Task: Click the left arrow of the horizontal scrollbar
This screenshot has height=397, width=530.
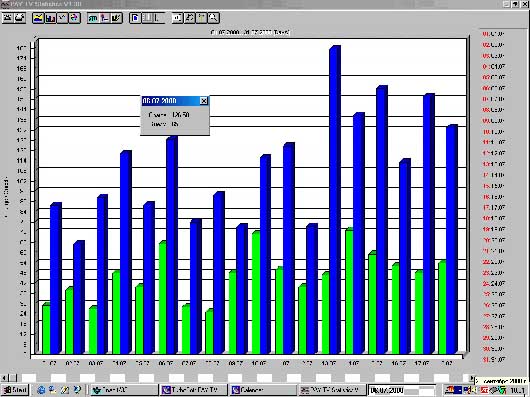Action: tap(4, 378)
